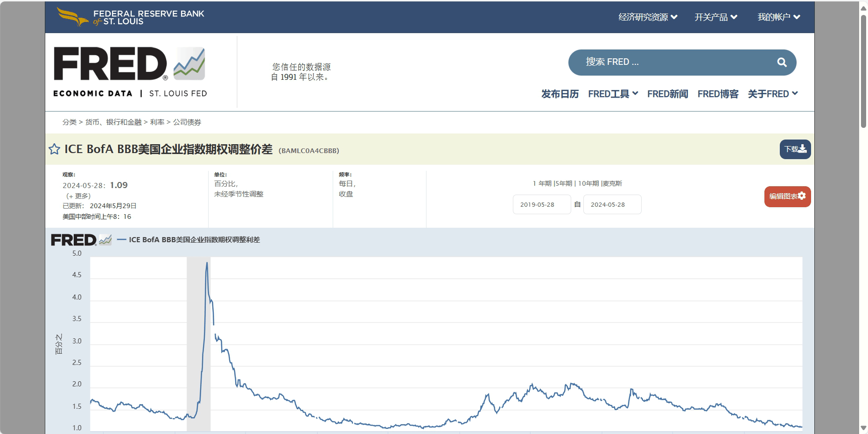This screenshot has height=434, width=868.
Task: Open the 分类 breadcrumb link
Action: pyautogui.click(x=70, y=122)
